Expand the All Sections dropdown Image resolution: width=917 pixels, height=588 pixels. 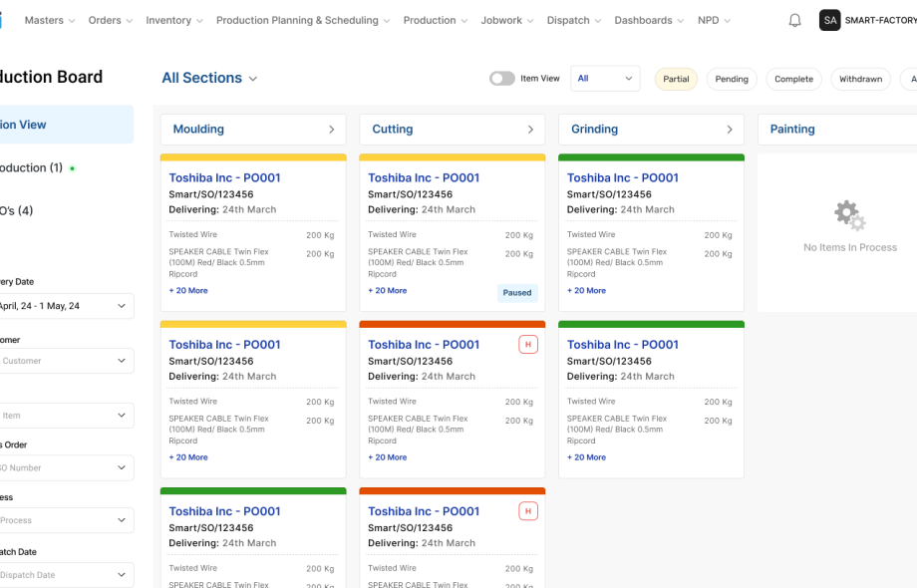point(209,78)
